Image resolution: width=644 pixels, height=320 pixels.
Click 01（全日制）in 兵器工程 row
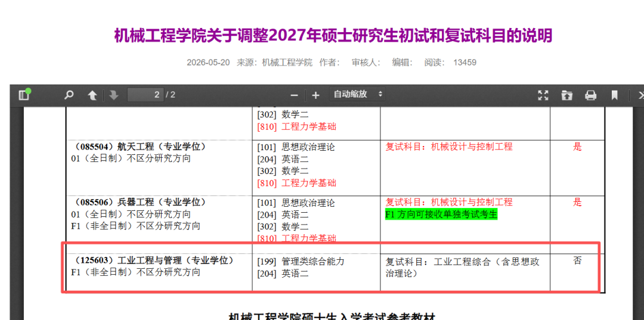[131, 214]
